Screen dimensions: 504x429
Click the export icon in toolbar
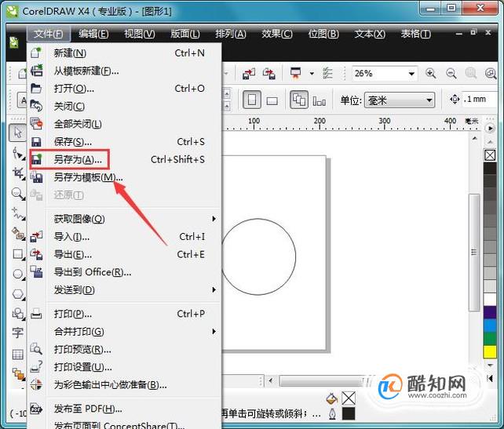[x=269, y=74]
